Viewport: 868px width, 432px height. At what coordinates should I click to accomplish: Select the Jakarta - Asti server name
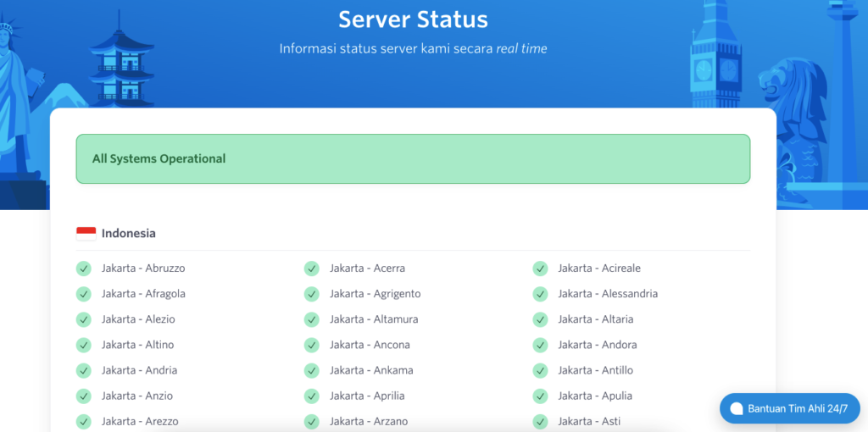pos(590,421)
